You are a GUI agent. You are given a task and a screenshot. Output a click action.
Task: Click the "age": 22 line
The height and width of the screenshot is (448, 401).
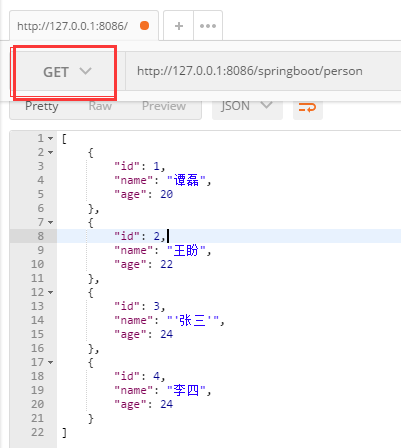143,264
